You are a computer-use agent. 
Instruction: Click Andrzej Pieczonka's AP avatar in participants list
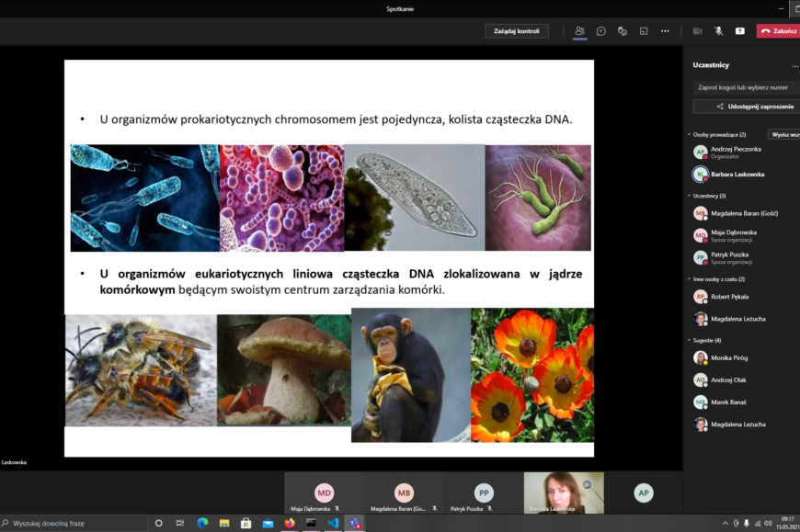[701, 152]
